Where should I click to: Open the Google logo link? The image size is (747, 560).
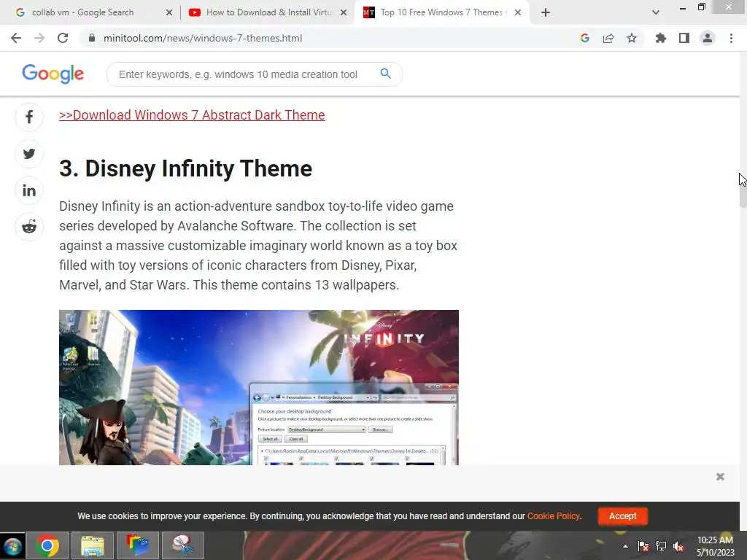[x=53, y=74]
